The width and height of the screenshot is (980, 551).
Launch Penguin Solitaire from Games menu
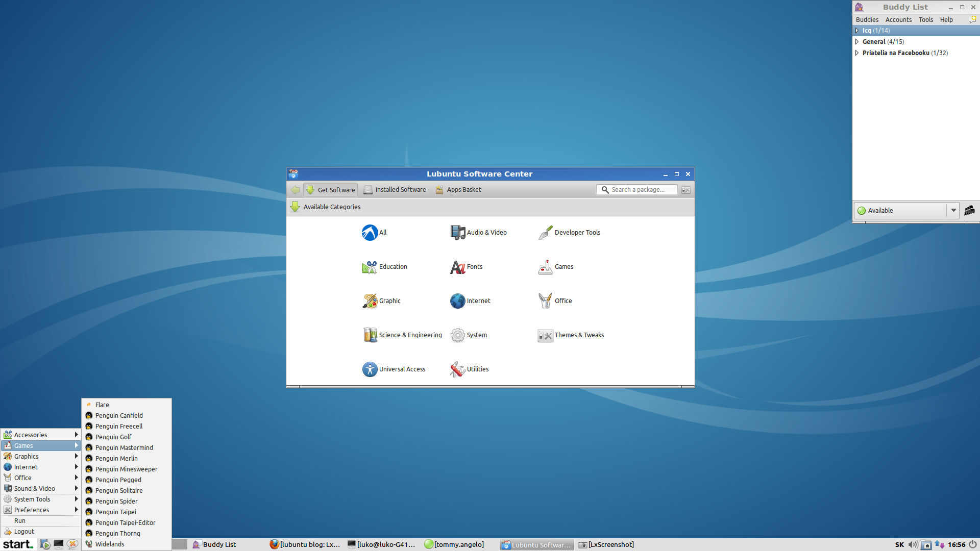click(x=127, y=490)
